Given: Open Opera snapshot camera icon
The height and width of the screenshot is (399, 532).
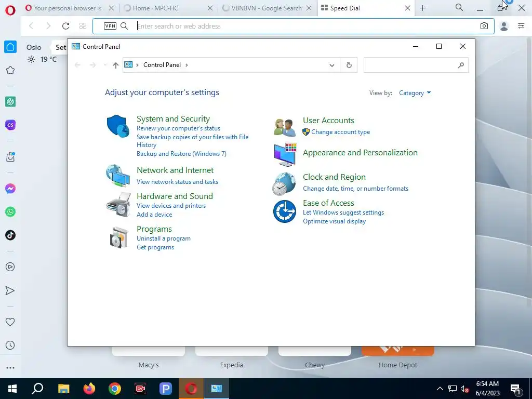Looking at the screenshot, I should [x=484, y=26].
